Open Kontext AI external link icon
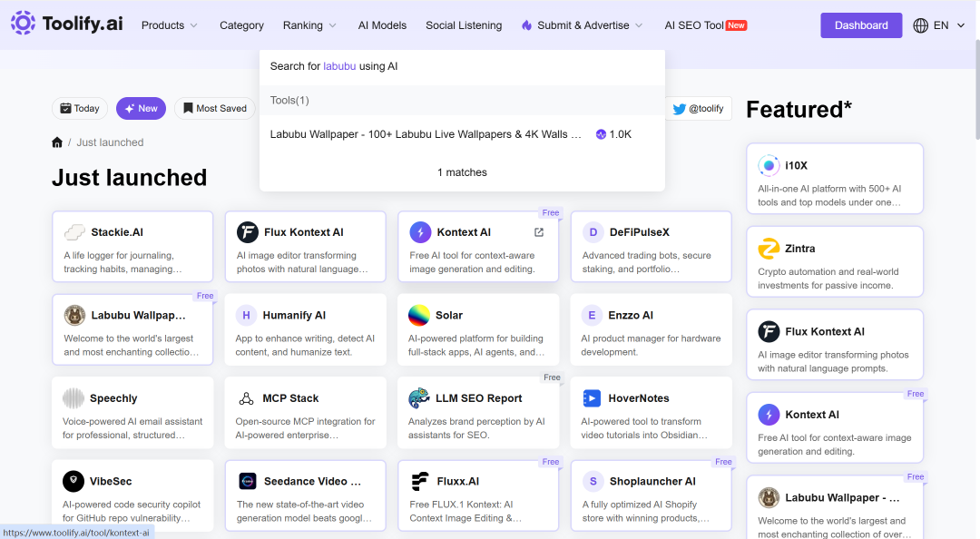This screenshot has width=980, height=539. [539, 232]
